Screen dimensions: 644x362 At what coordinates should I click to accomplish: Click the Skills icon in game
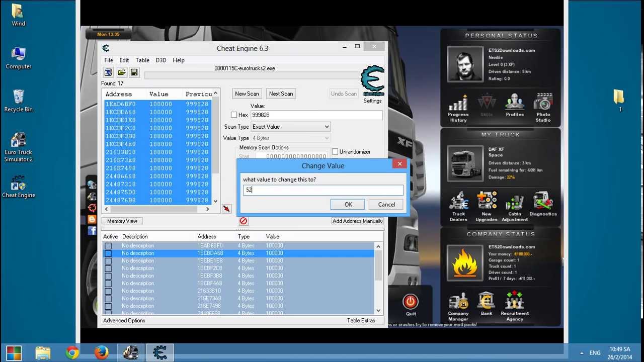click(487, 106)
